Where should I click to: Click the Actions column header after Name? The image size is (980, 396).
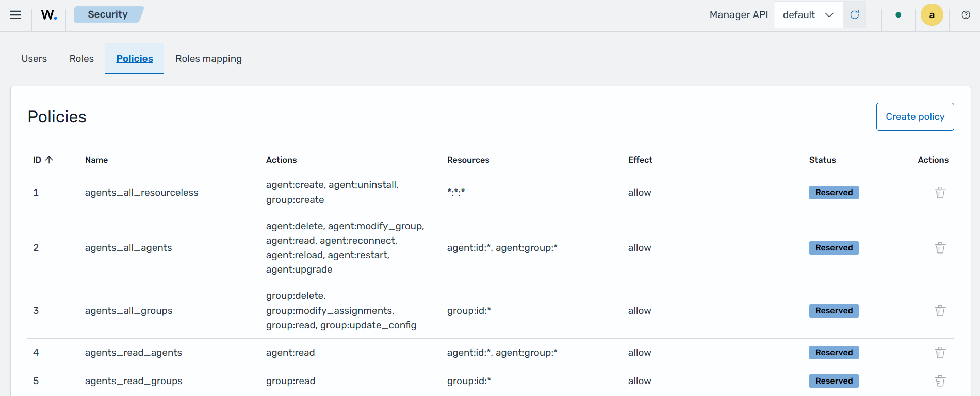click(281, 160)
